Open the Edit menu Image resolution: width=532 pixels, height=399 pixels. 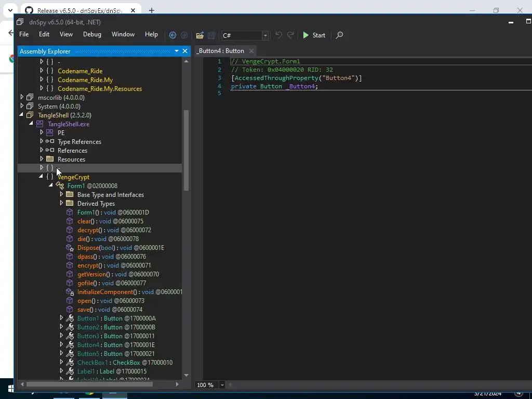(44, 34)
